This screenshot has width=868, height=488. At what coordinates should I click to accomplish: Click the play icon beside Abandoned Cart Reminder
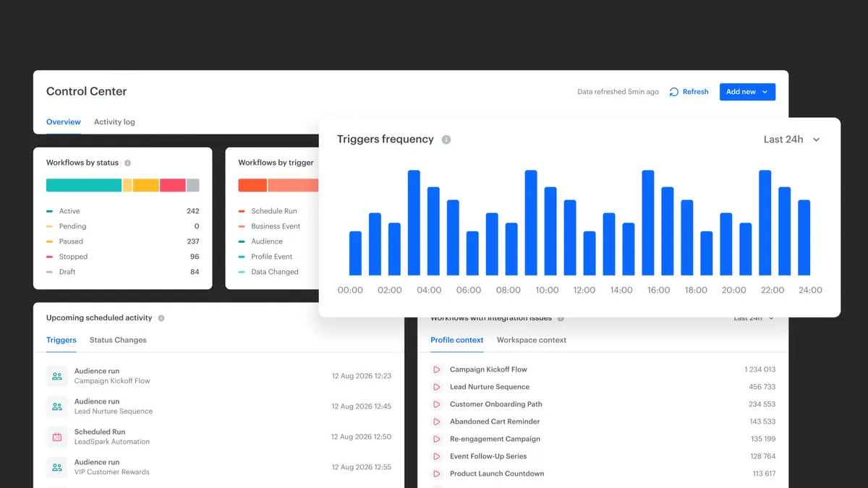[x=437, y=421]
